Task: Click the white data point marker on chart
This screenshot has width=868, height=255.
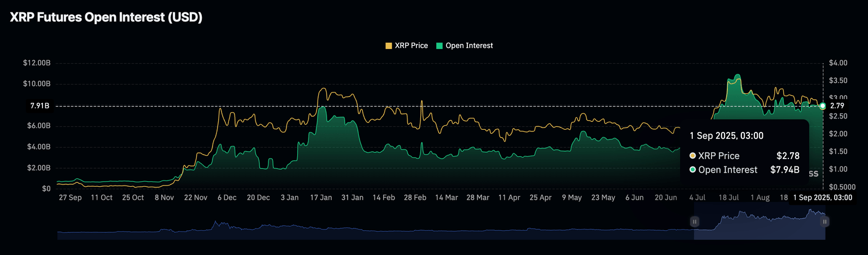Action: click(x=822, y=106)
